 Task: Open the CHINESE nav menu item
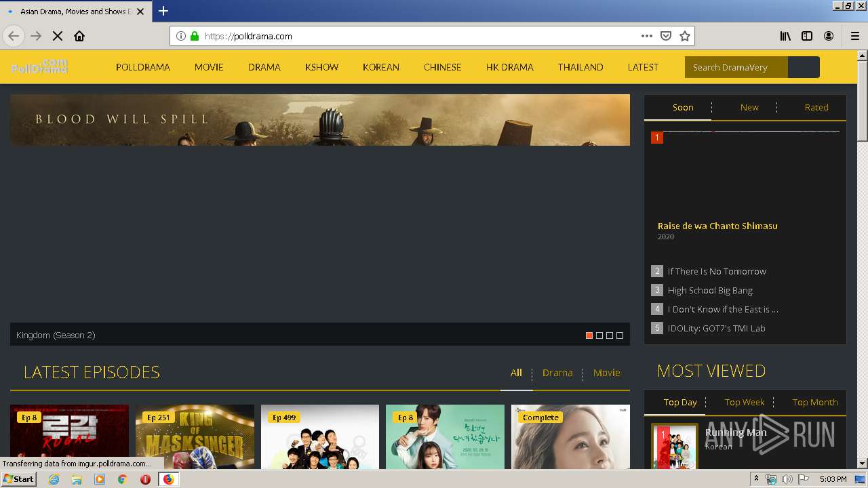(x=443, y=67)
